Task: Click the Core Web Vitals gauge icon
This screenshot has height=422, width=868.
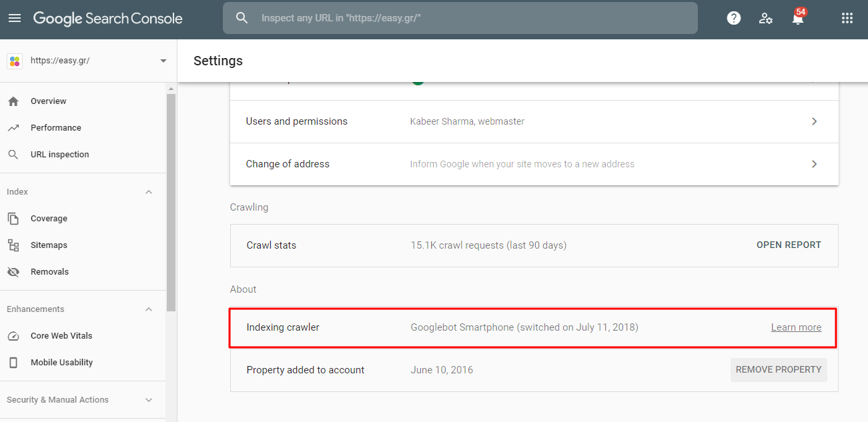Action: [x=13, y=336]
